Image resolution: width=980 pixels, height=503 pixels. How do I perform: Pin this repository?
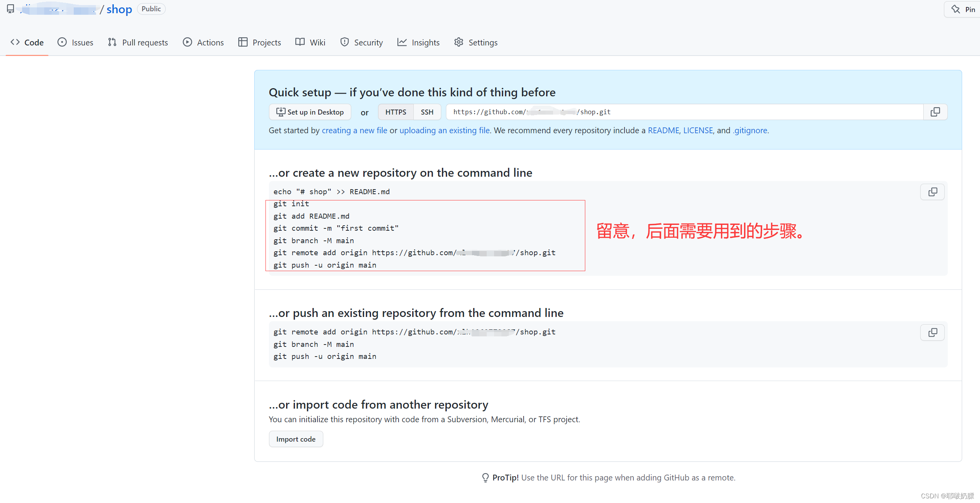[963, 9]
